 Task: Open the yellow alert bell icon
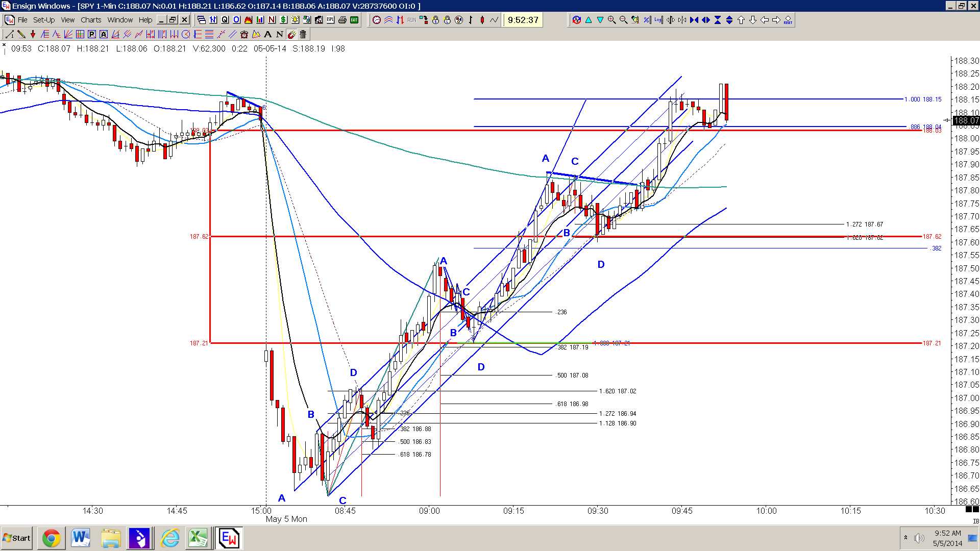coord(295,20)
